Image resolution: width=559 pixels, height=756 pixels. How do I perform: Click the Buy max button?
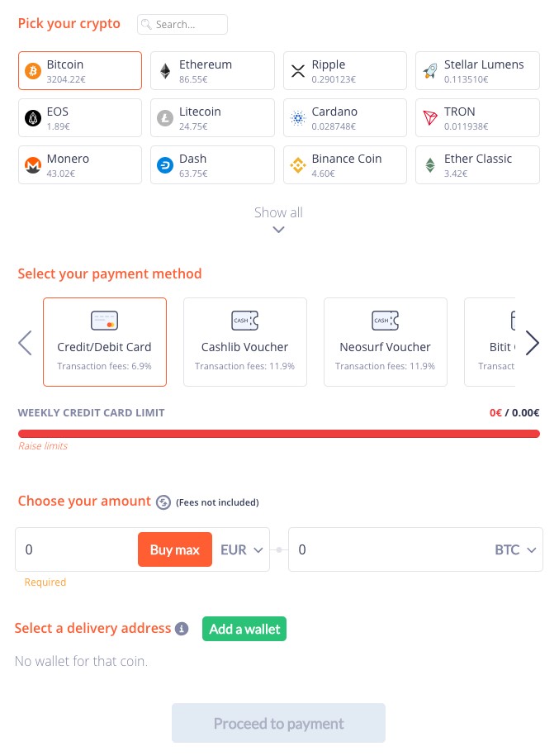(175, 549)
